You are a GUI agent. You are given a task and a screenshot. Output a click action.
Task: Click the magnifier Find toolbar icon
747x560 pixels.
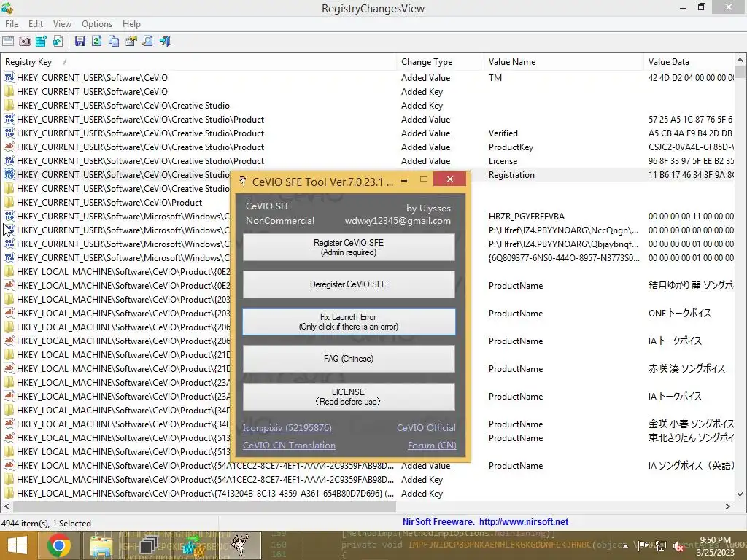coord(147,42)
